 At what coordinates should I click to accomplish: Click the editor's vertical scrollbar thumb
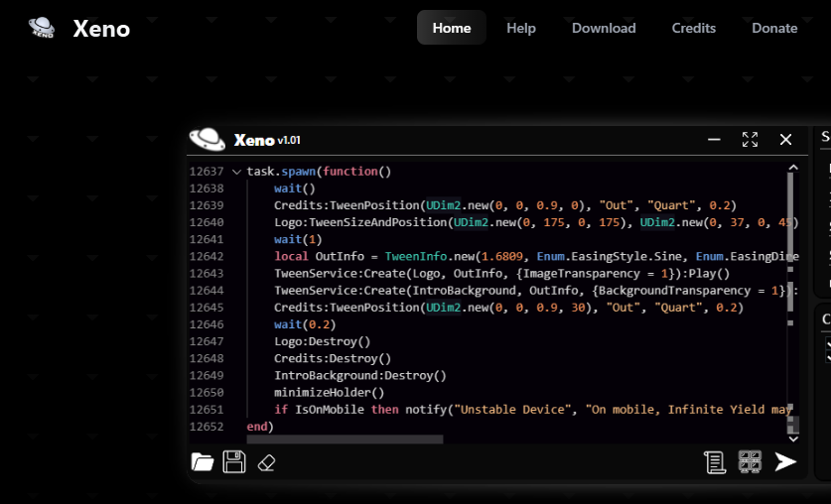(x=790, y=242)
